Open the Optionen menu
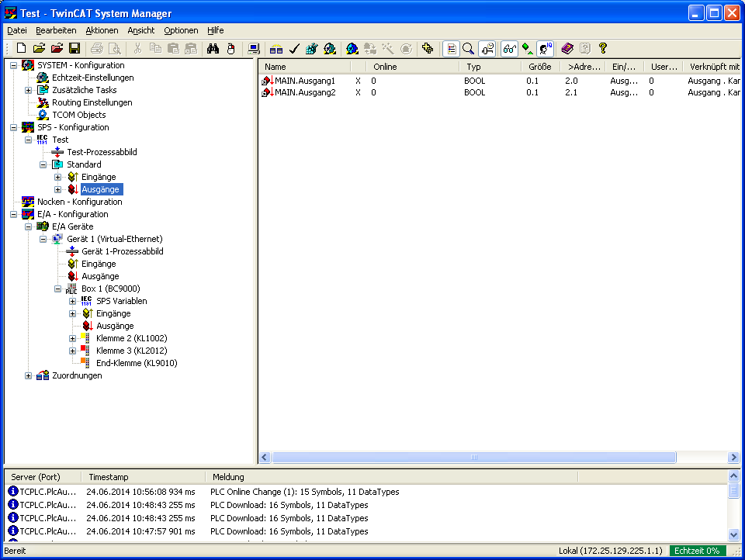The image size is (745, 560). pyautogui.click(x=181, y=30)
